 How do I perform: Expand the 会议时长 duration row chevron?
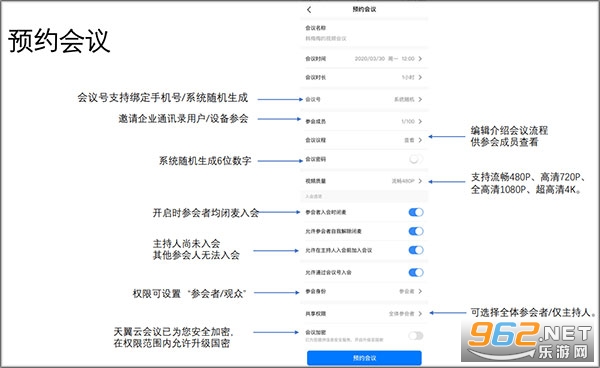420,77
